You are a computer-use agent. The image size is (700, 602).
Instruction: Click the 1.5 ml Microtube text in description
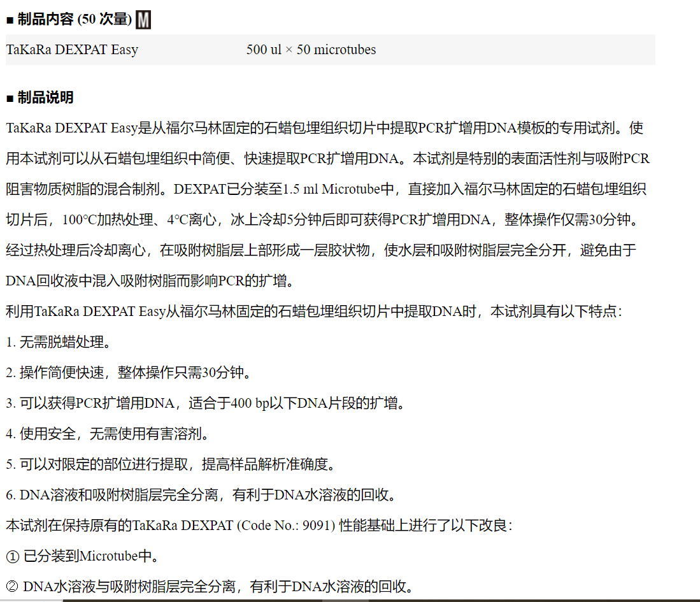point(331,189)
